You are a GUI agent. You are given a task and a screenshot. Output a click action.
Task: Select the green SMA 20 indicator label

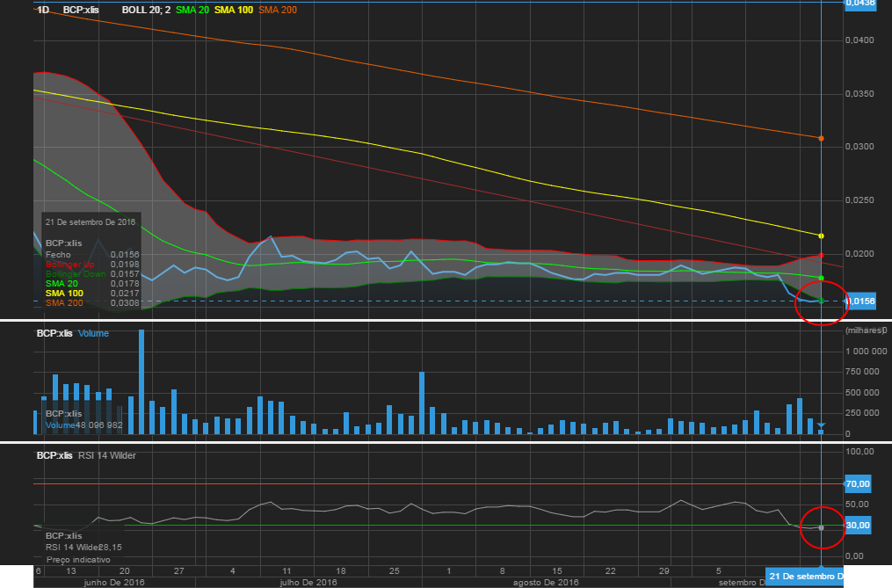(192, 10)
